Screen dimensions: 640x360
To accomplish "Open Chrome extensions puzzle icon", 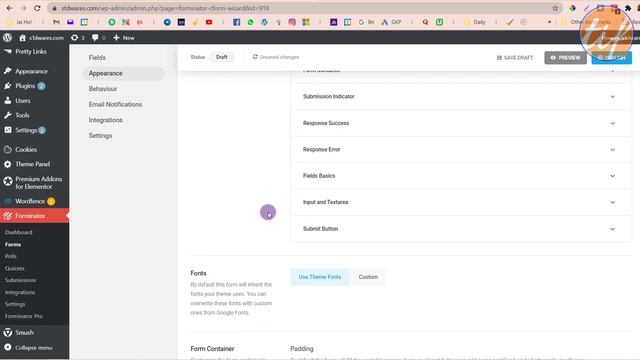I will pyautogui.click(x=628, y=8).
